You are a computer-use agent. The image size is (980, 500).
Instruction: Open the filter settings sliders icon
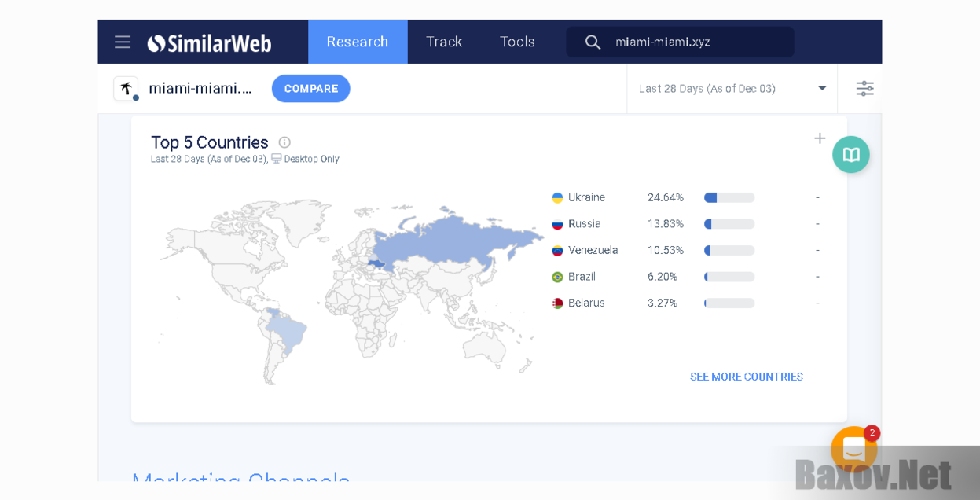864,88
